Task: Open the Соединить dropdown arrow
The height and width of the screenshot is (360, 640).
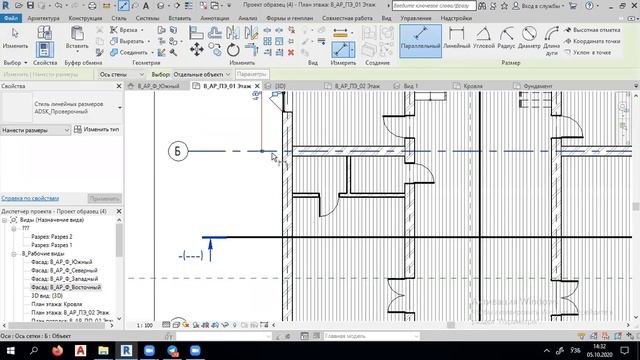Action: coord(152,53)
